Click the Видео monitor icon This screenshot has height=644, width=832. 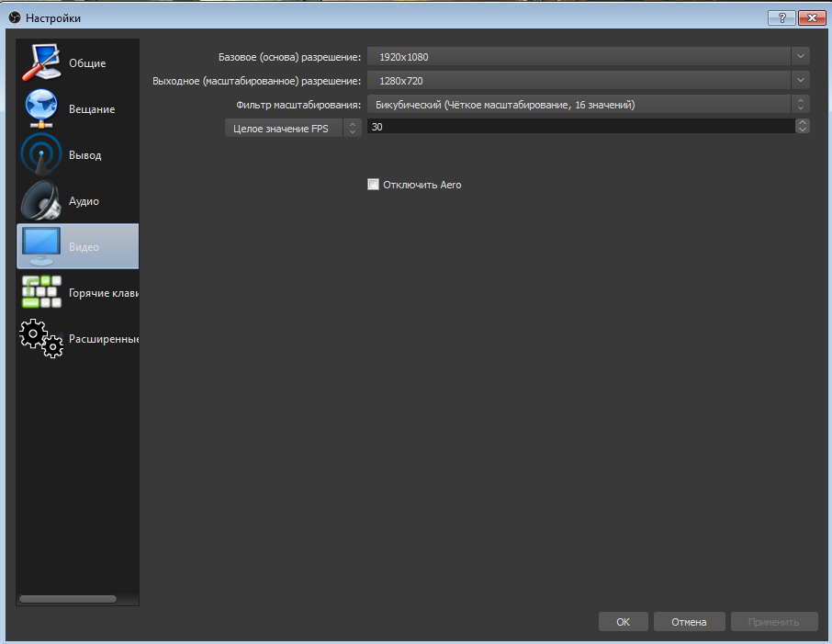[40, 246]
